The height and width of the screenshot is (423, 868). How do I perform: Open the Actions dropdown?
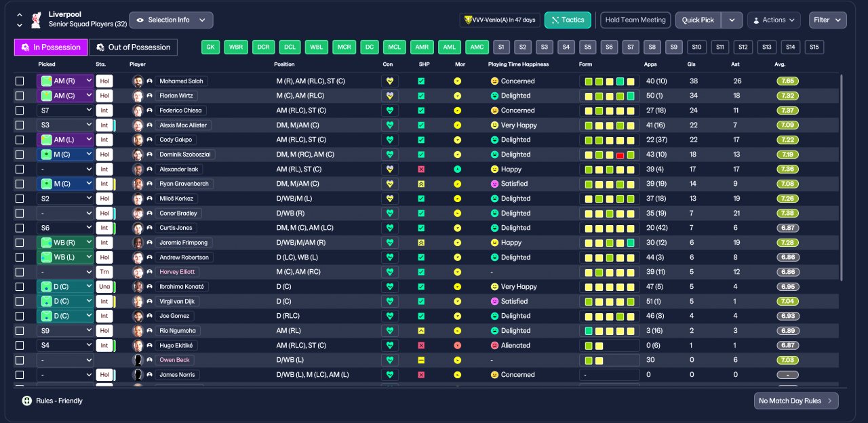click(x=774, y=20)
